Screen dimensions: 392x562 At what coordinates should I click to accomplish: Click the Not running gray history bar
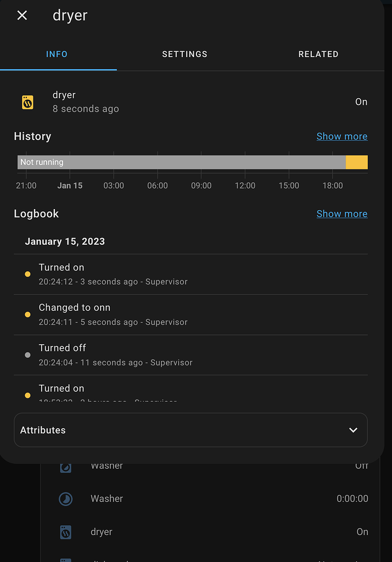tap(181, 162)
